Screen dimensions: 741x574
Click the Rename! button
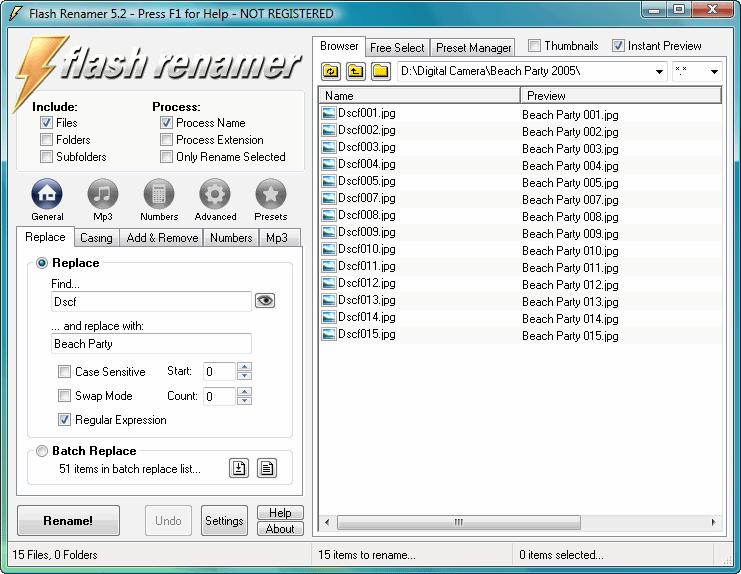pyautogui.click(x=68, y=521)
